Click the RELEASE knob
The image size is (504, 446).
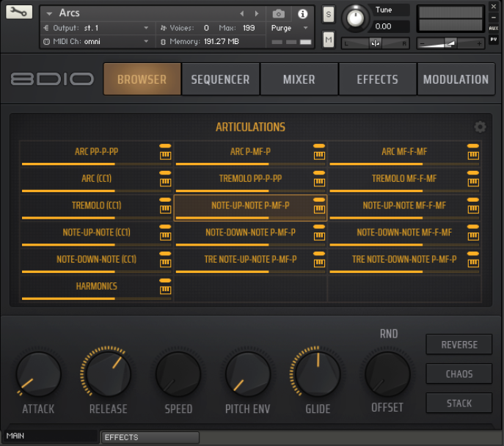click(x=109, y=374)
